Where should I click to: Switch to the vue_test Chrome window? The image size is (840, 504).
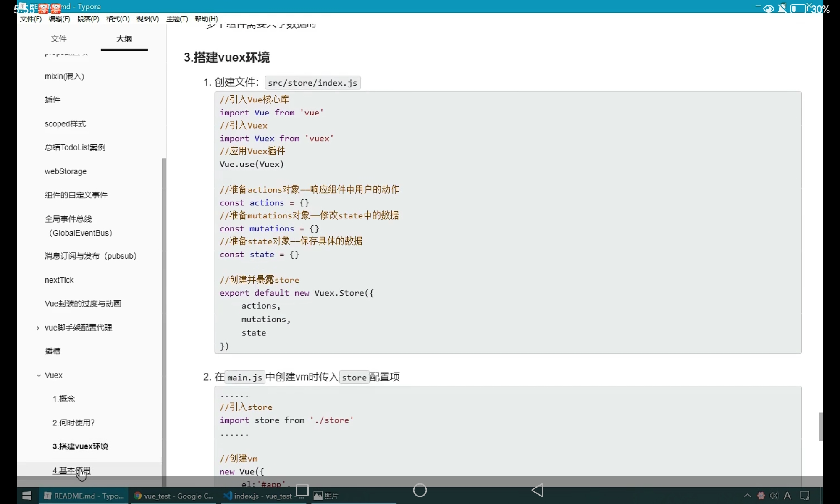pos(174,496)
